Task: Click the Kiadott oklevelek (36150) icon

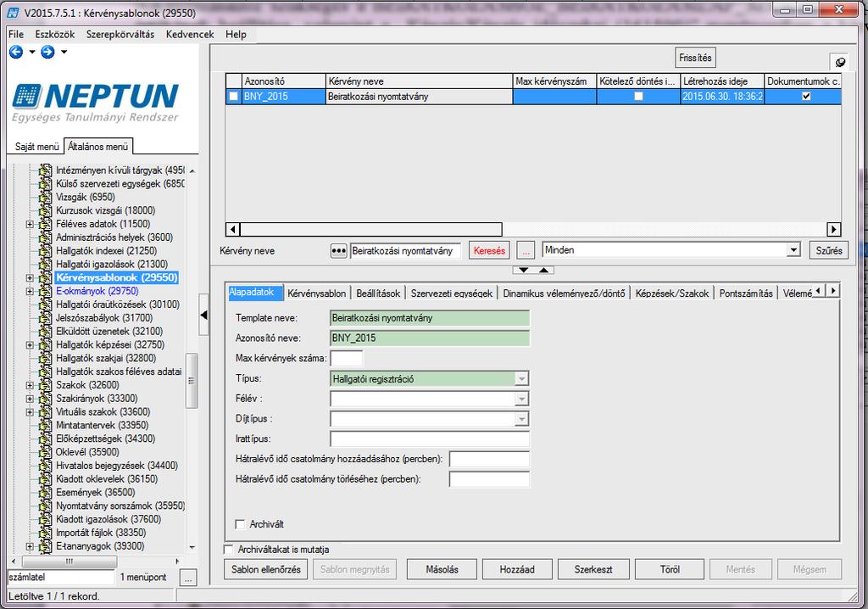Action: point(46,479)
